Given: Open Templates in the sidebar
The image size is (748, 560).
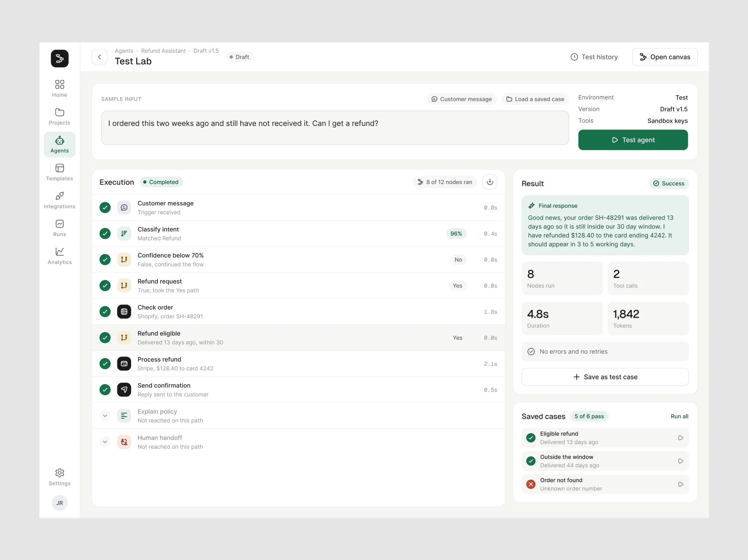Looking at the screenshot, I should pyautogui.click(x=60, y=172).
